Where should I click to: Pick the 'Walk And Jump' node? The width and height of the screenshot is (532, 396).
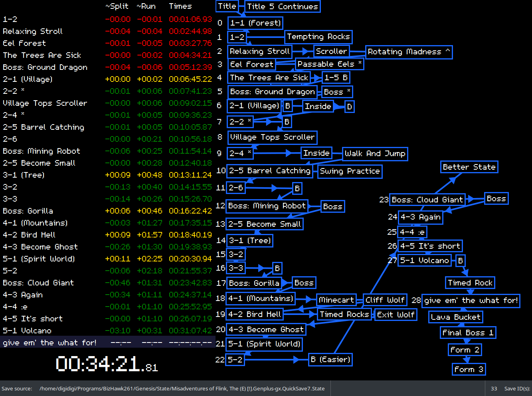tap(375, 154)
